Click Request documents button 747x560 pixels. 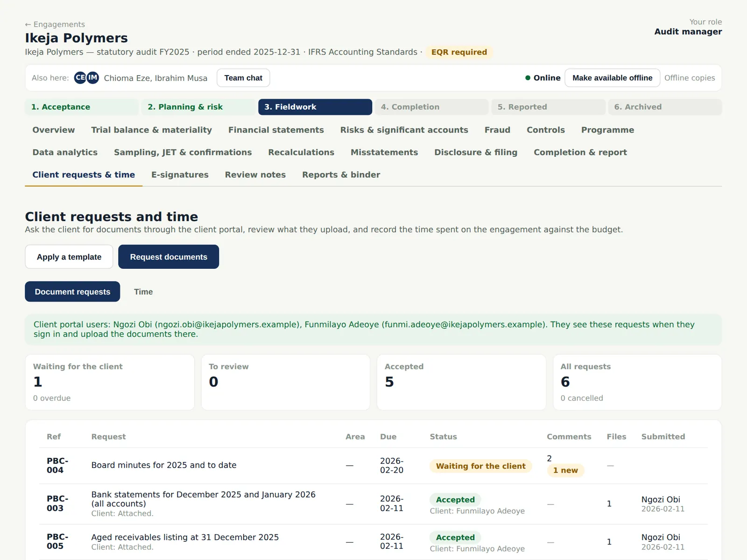tap(169, 257)
